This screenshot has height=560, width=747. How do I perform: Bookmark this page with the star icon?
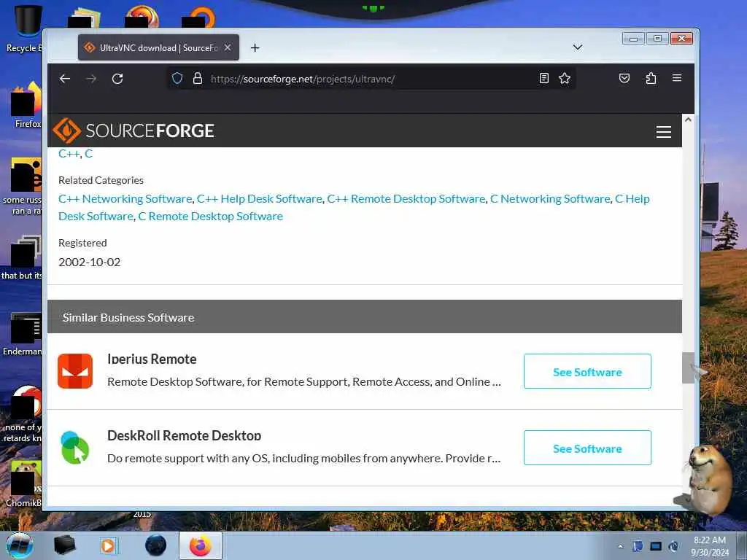tap(565, 78)
